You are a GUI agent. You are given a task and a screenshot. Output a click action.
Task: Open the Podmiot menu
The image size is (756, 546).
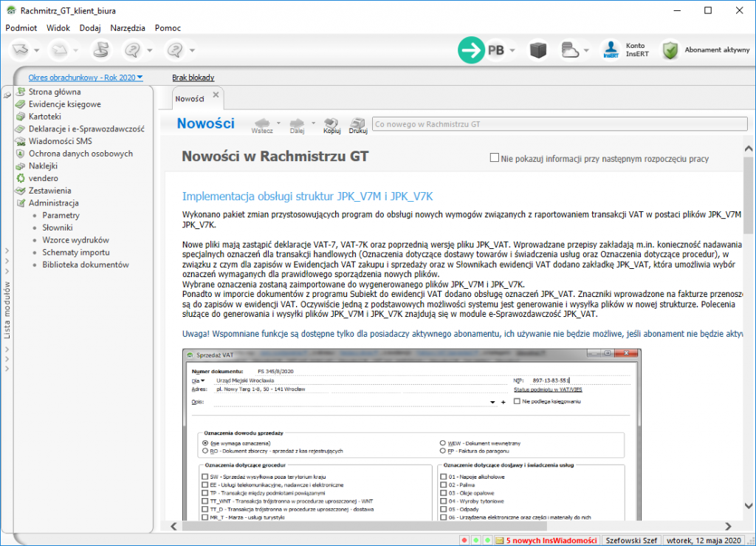(21, 28)
